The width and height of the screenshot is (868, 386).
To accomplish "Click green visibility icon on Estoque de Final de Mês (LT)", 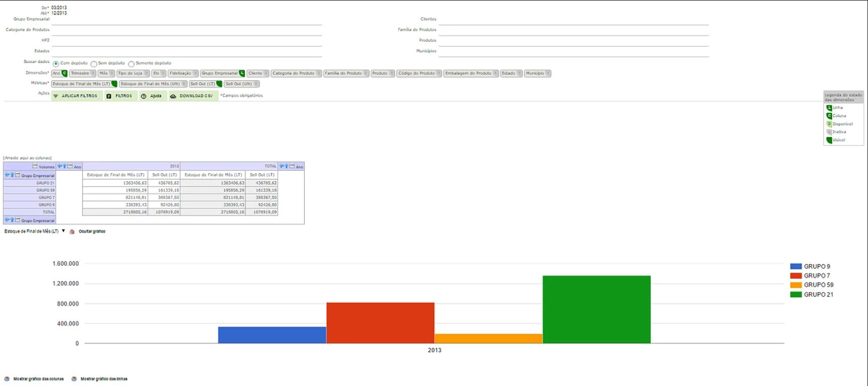I will [x=114, y=84].
